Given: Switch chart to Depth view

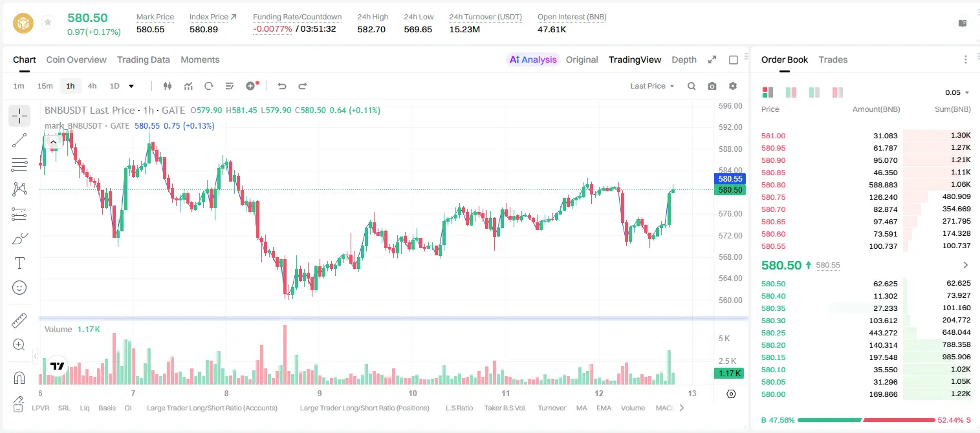Looking at the screenshot, I should coord(684,59).
